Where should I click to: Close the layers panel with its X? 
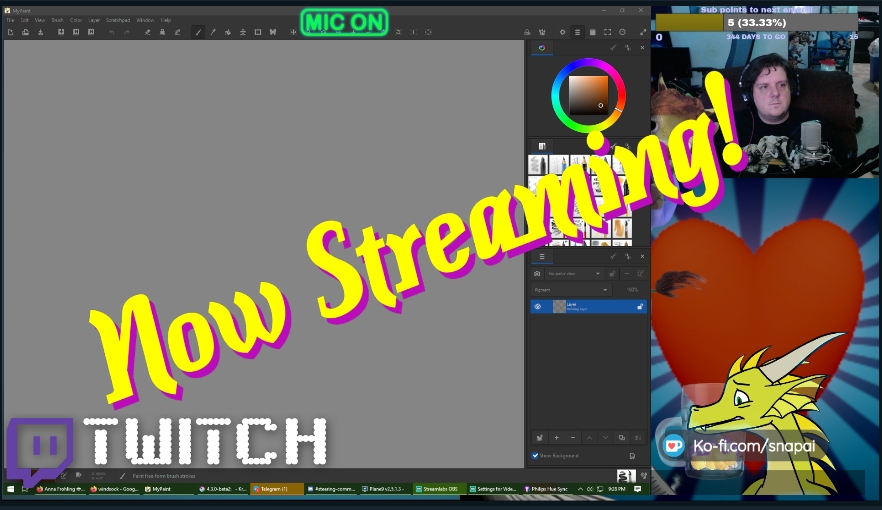[x=642, y=256]
